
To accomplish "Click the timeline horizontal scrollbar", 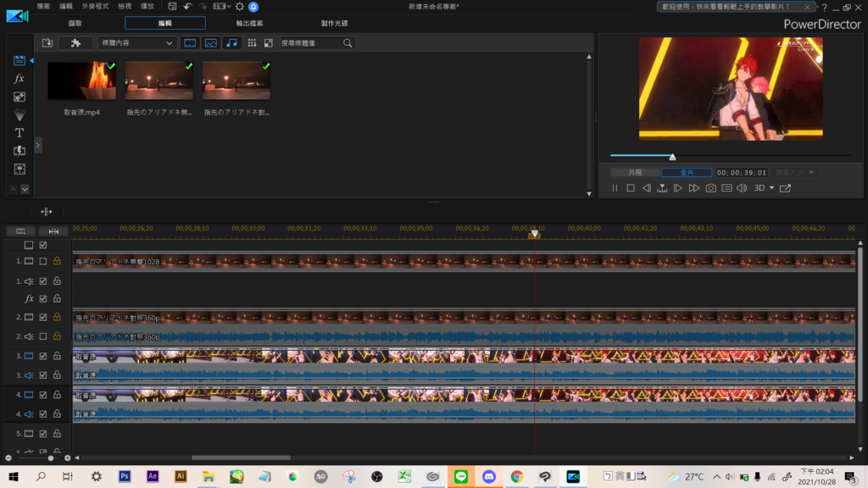I will 241,458.
